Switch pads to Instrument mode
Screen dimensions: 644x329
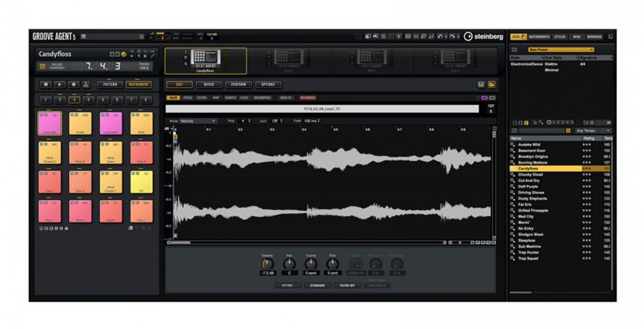[x=138, y=84]
